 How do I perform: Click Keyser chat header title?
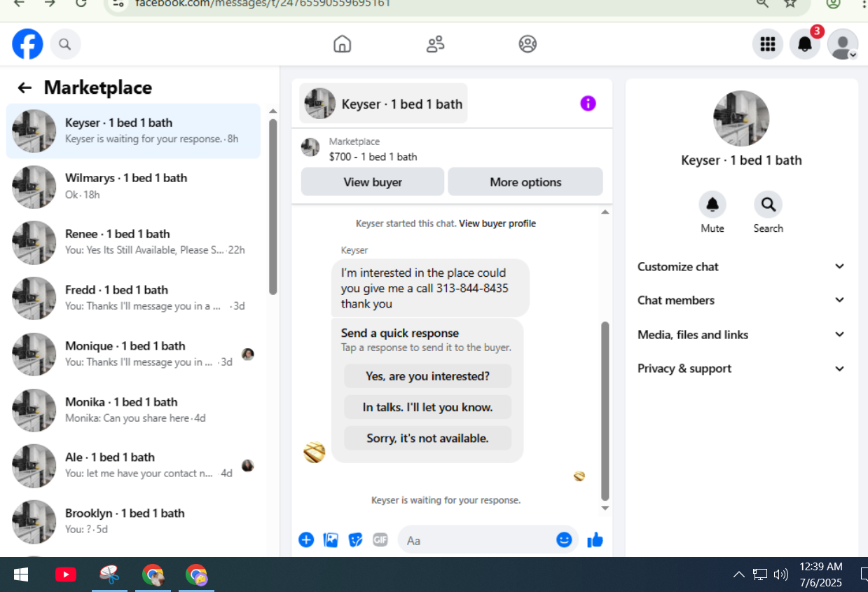(383, 104)
